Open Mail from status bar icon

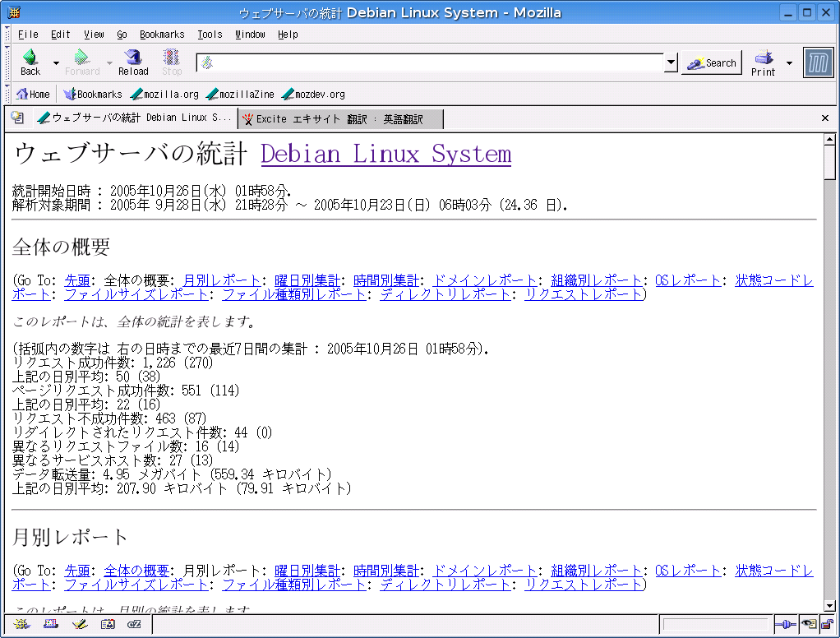click(x=51, y=624)
